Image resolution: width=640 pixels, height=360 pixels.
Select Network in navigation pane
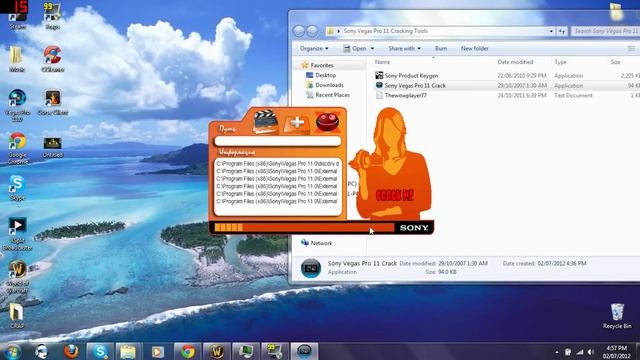click(x=321, y=243)
